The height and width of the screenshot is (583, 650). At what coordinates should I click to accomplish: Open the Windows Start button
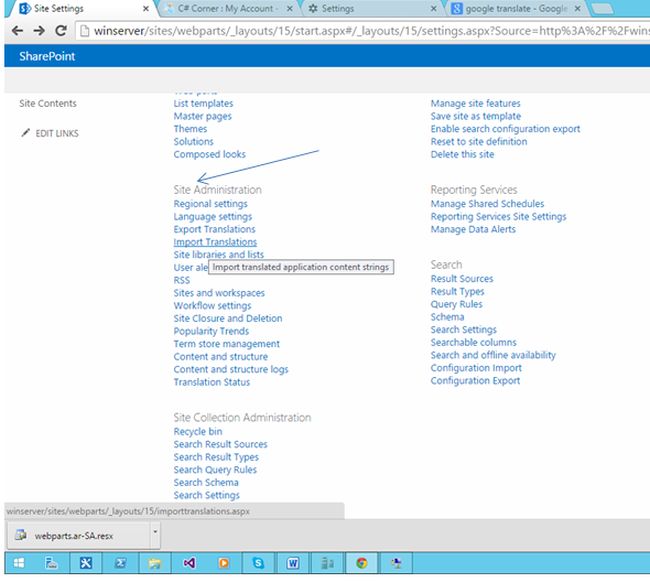pos(19,563)
